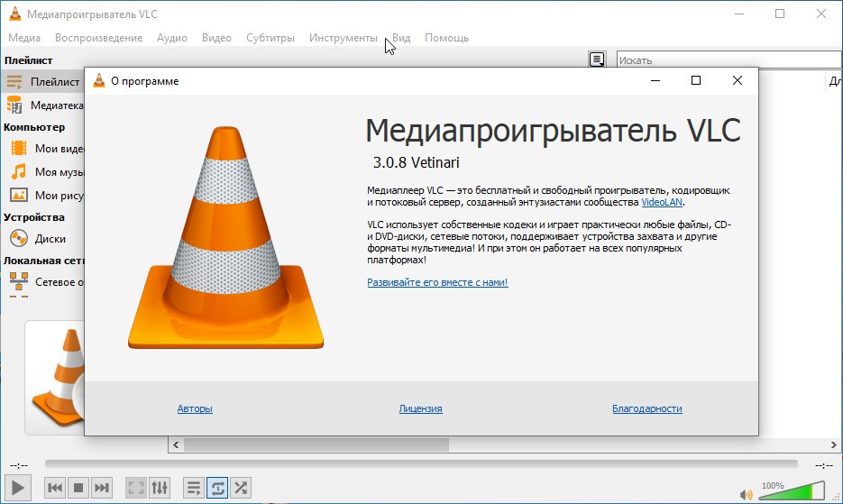Maximize the main VLC window
Image resolution: width=843 pixels, height=504 pixels.
780,14
